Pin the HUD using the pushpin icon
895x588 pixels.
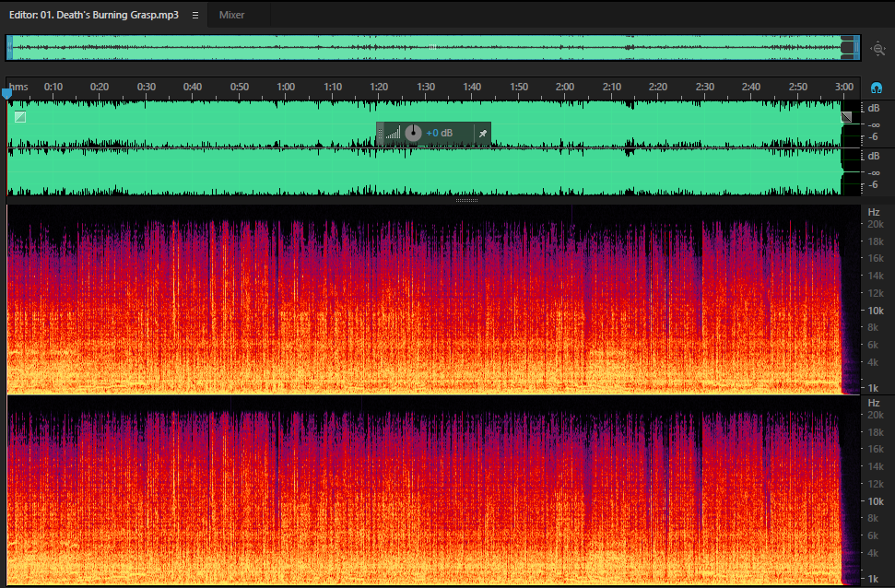[x=483, y=134]
